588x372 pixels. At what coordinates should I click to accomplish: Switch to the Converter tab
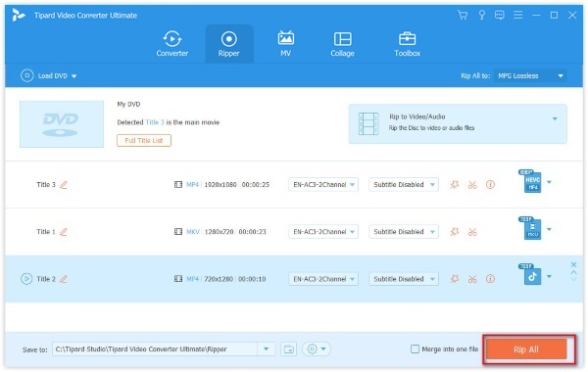[x=172, y=44]
